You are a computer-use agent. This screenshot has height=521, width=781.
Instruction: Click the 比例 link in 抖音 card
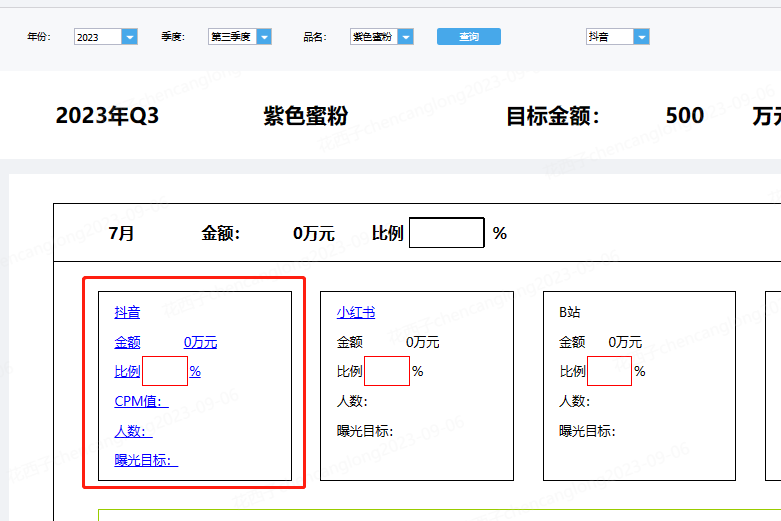click(128, 372)
